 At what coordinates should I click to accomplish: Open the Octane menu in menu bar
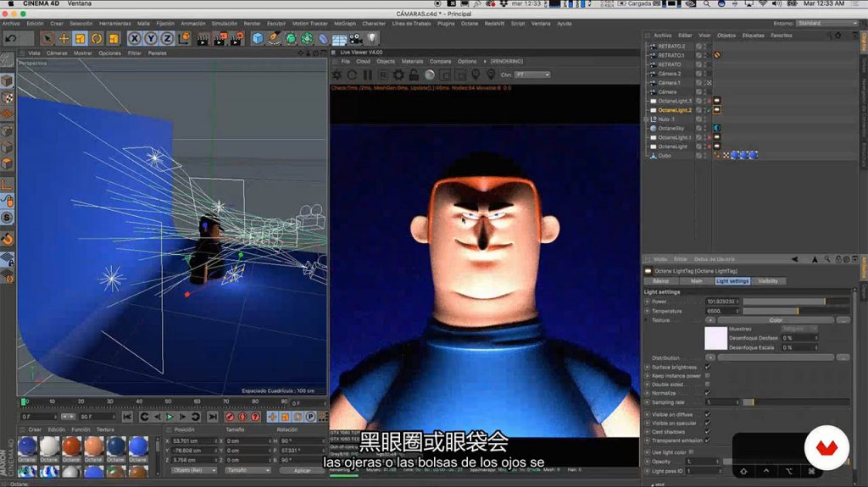[x=470, y=24]
